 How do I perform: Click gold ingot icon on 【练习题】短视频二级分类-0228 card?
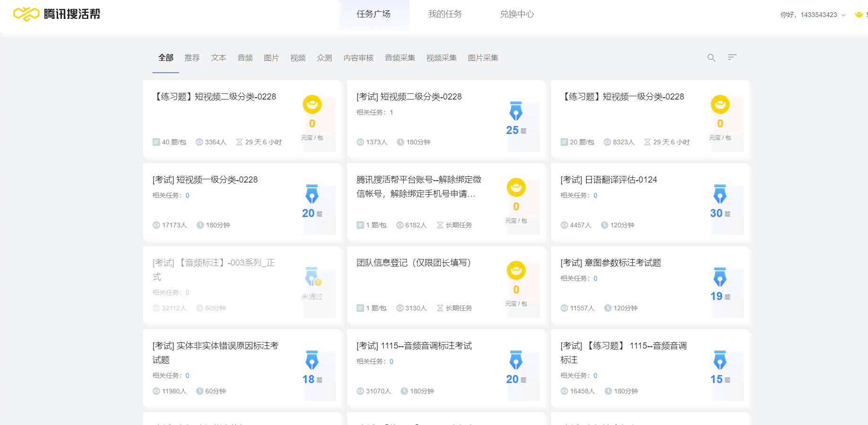312,104
